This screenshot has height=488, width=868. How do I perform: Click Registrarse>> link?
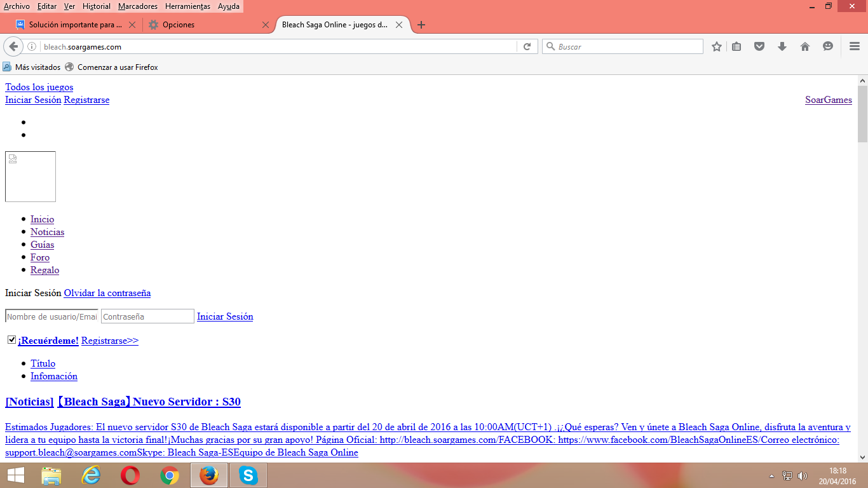pos(110,341)
